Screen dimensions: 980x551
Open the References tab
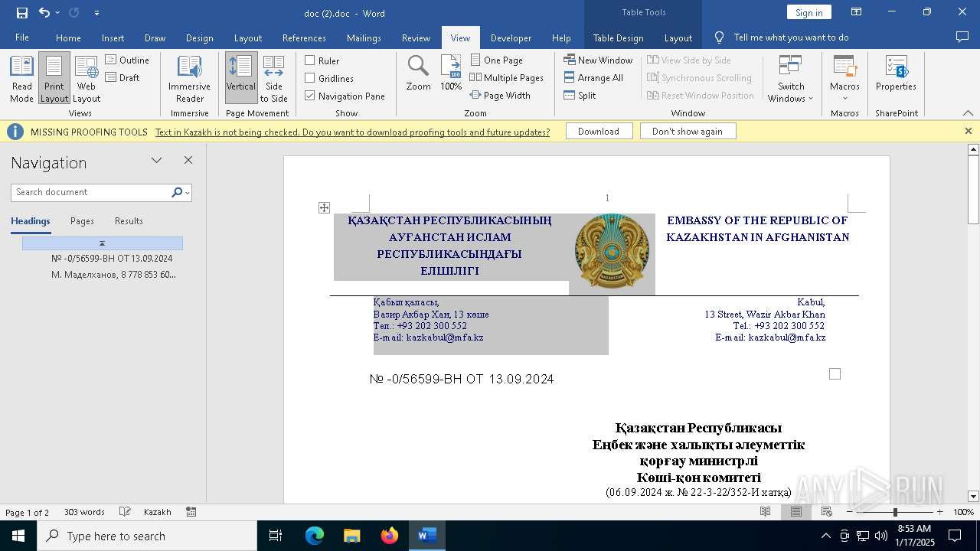(304, 37)
